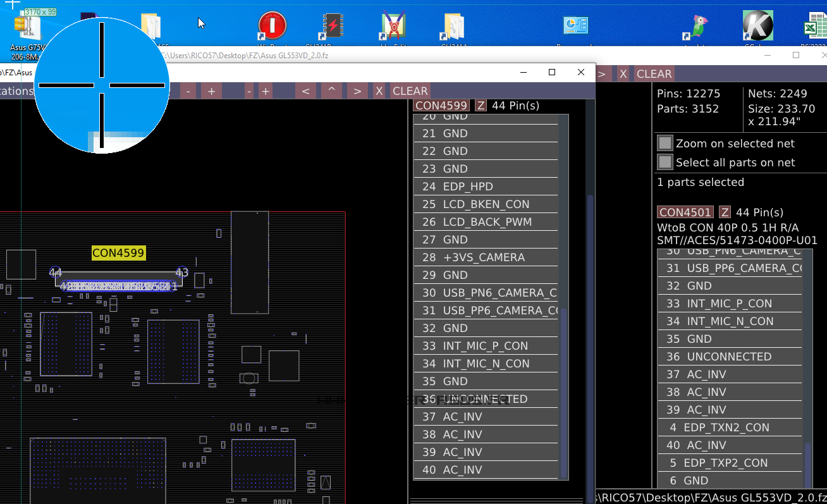Maximize the front board viewer window
The image size is (827, 504).
(552, 72)
